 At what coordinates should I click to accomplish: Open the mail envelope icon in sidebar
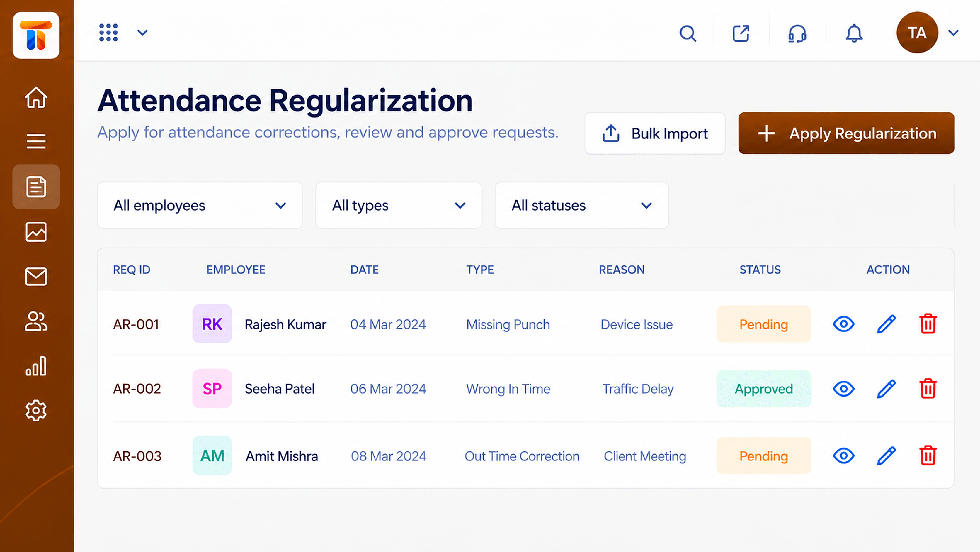tap(36, 276)
